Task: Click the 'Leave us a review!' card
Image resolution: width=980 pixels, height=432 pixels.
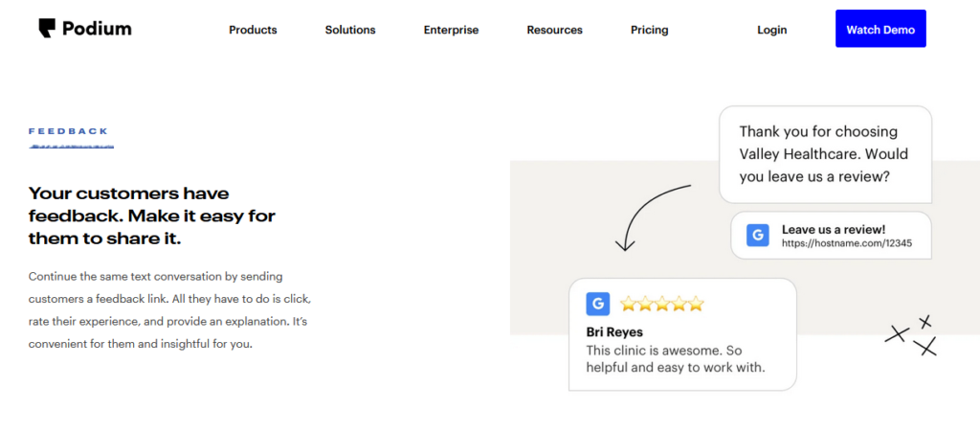Action: [x=831, y=235]
